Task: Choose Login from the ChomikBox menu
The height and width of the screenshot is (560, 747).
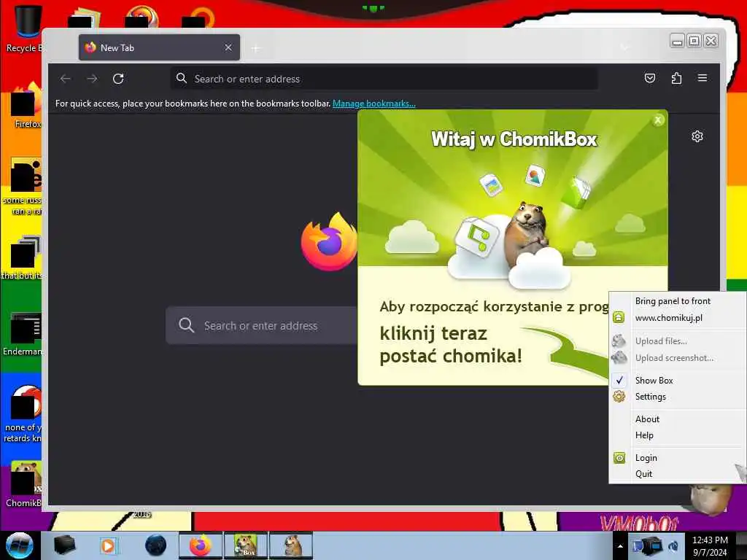Action: coord(678,458)
